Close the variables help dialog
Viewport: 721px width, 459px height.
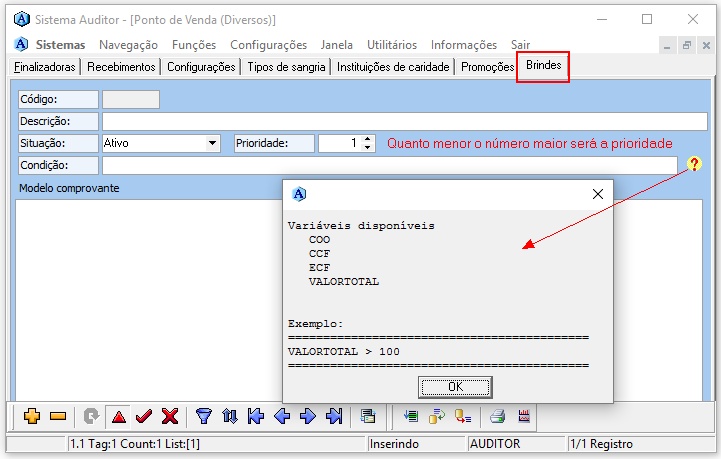click(598, 194)
